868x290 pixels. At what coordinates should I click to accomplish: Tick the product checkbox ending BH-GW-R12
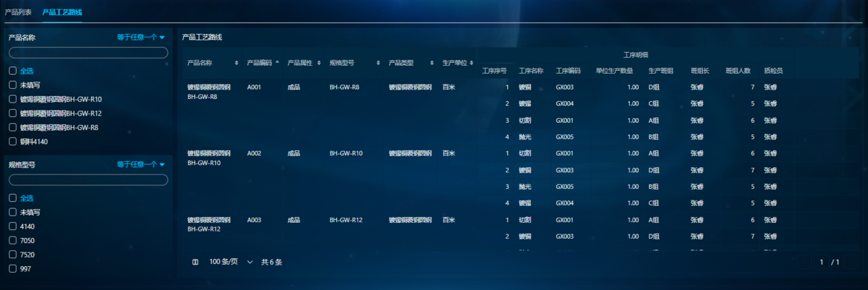point(12,114)
